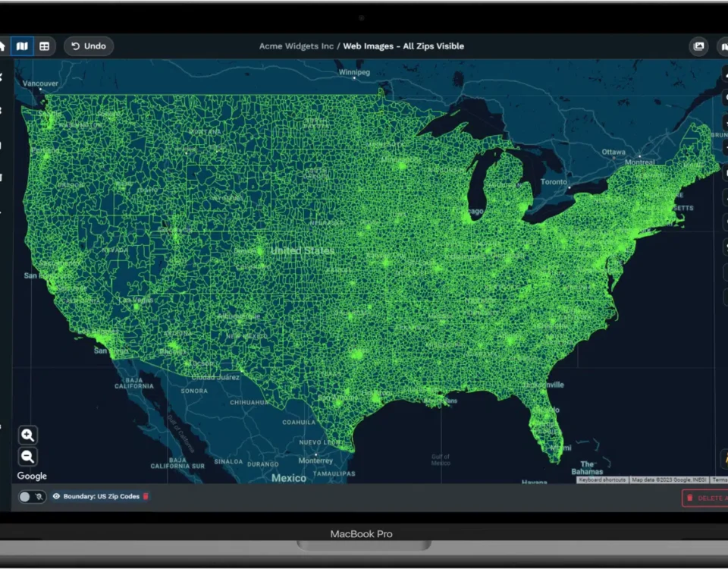
Task: Click the United States label on map
Action: coord(302,250)
